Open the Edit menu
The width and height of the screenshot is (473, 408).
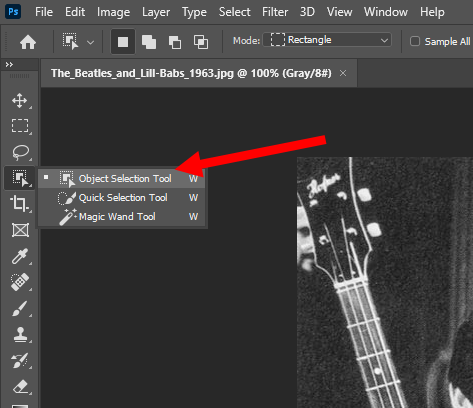coord(75,12)
